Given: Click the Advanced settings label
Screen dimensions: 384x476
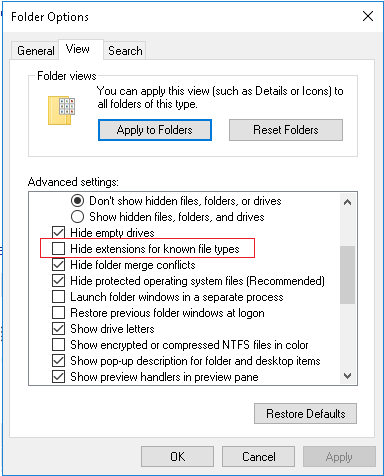Looking at the screenshot, I should (73, 182).
